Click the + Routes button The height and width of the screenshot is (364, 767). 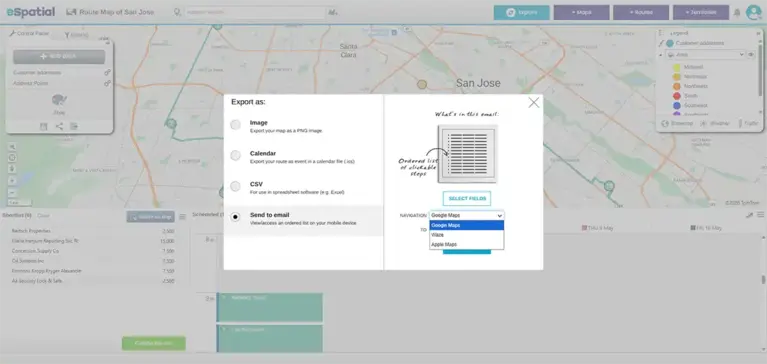[x=641, y=12]
